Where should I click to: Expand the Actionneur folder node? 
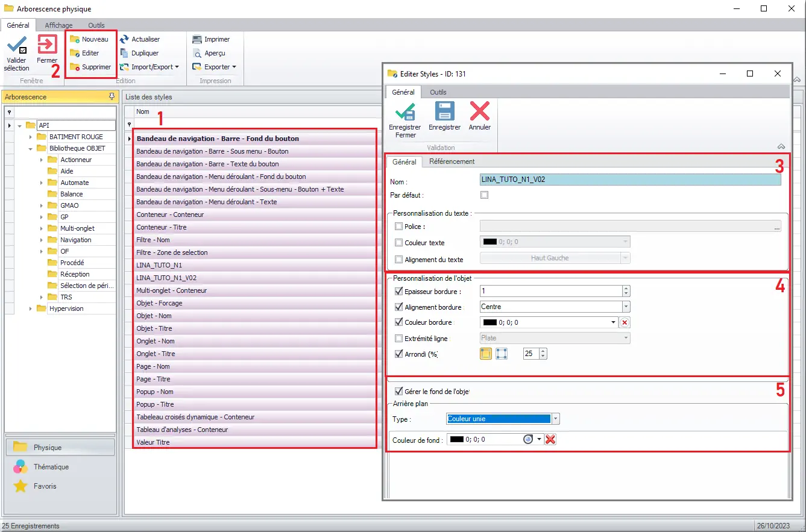[41, 160]
